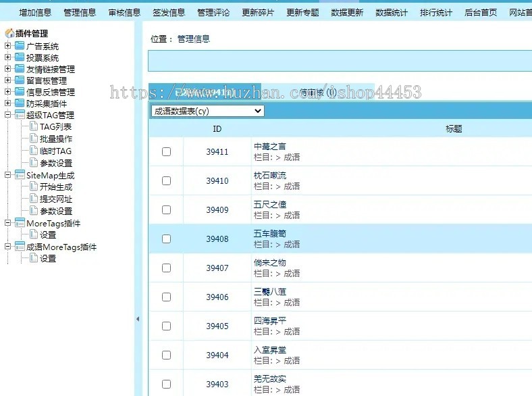Open the 更新碎片 menu
The height and width of the screenshot is (396, 532).
click(x=258, y=13)
